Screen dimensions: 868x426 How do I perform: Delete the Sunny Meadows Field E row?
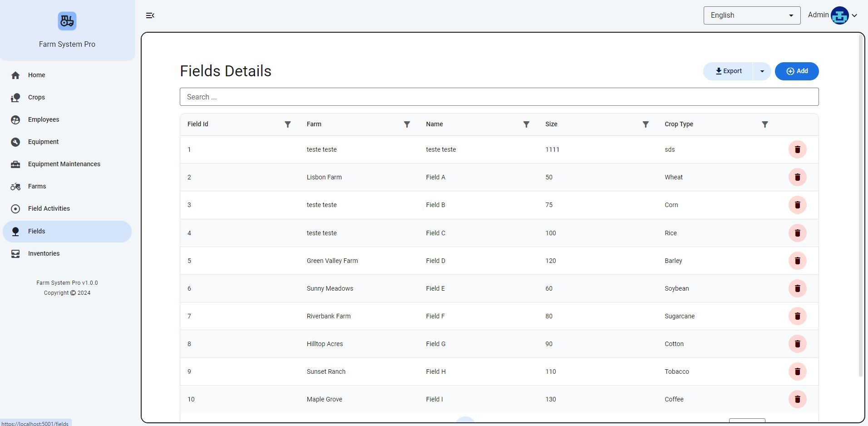(x=797, y=288)
